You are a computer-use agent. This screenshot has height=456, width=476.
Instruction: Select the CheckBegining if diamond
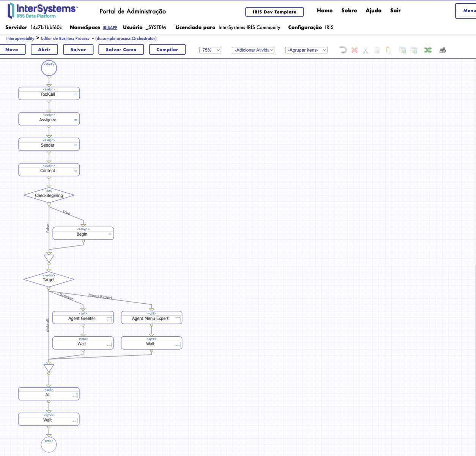49,196
